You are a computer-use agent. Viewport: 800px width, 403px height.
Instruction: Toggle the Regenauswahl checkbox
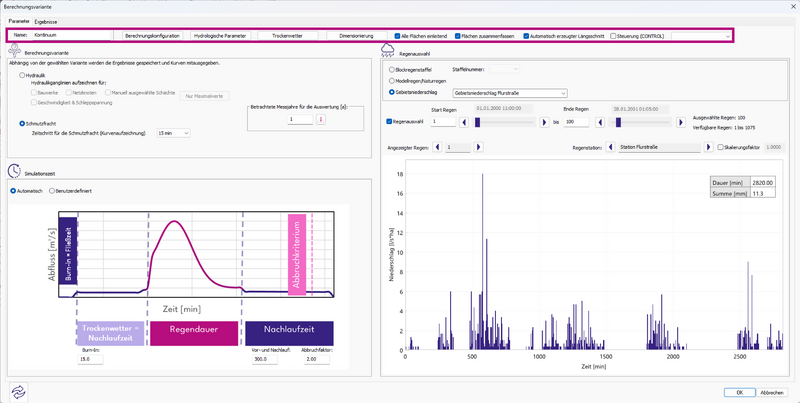pyautogui.click(x=389, y=122)
